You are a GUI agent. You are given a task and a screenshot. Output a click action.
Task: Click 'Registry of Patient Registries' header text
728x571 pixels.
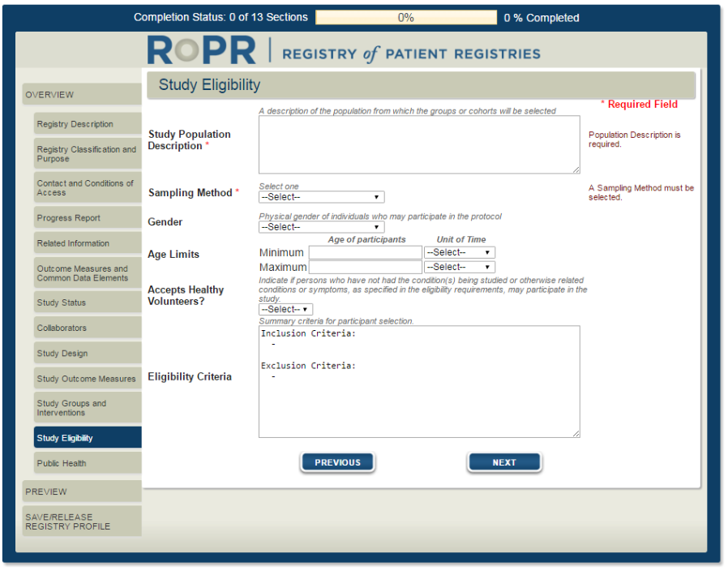tap(411, 54)
